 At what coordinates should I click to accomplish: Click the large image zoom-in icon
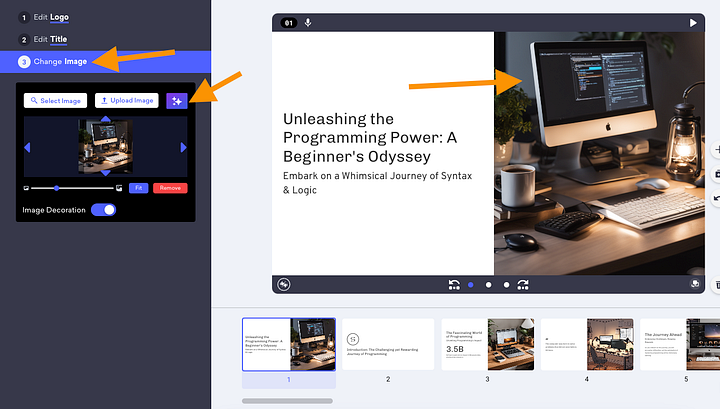coord(119,188)
